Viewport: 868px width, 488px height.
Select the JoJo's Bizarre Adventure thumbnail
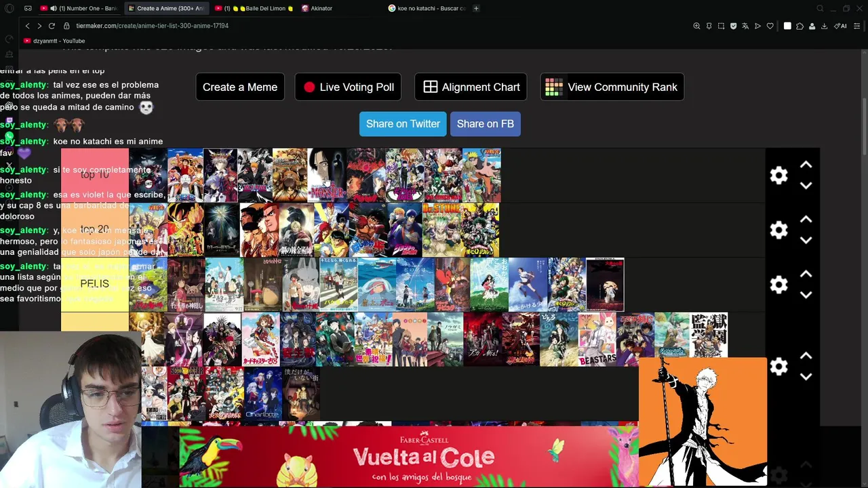[405, 230]
